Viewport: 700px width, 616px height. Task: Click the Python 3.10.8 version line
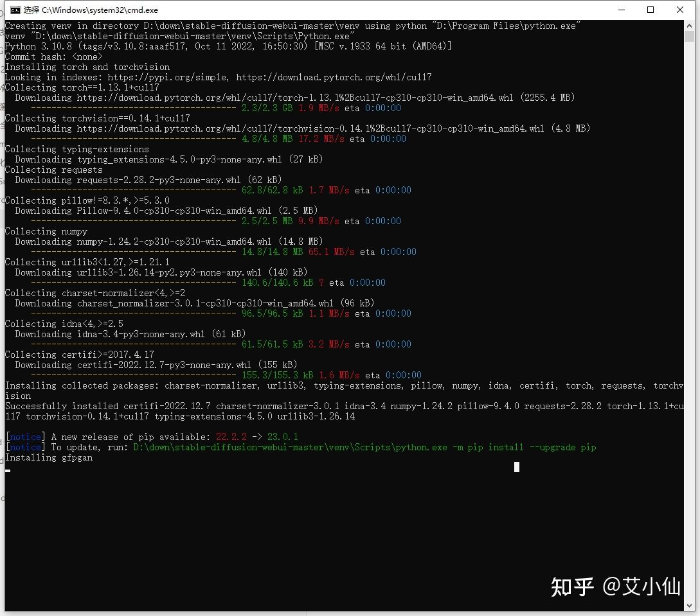tap(228, 46)
